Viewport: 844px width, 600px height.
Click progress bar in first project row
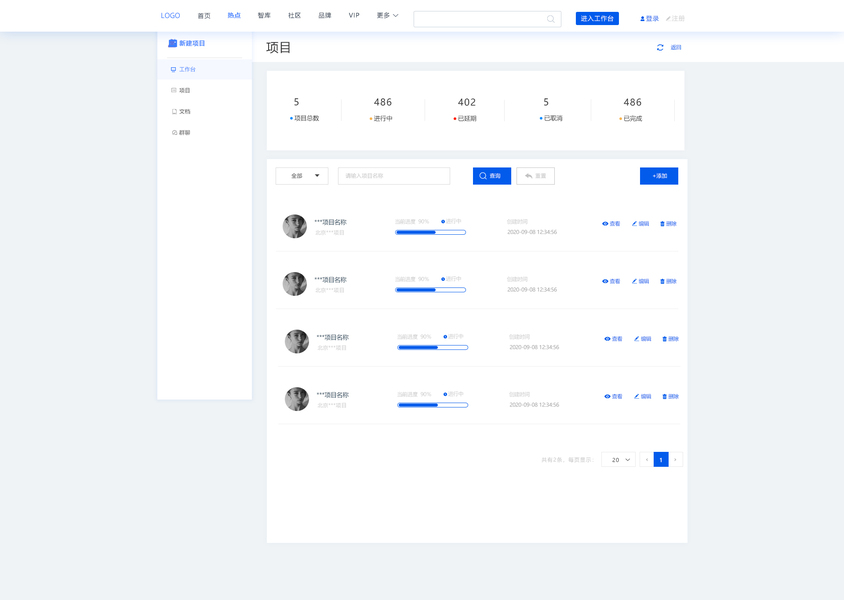tap(431, 232)
